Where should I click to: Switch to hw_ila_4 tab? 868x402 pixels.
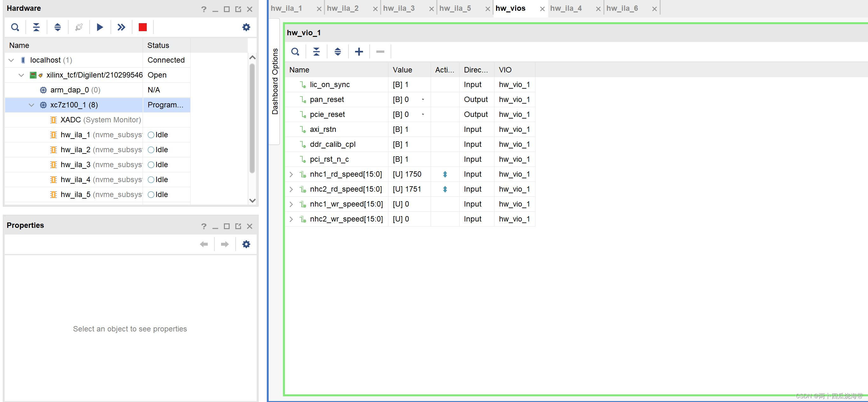tap(565, 8)
